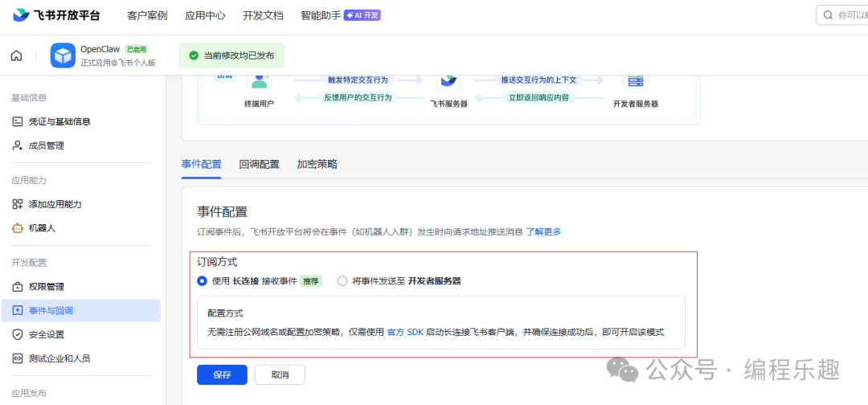The image size is (868, 405).
Task: Open 应用中心 in the top navigation
Action: [205, 15]
